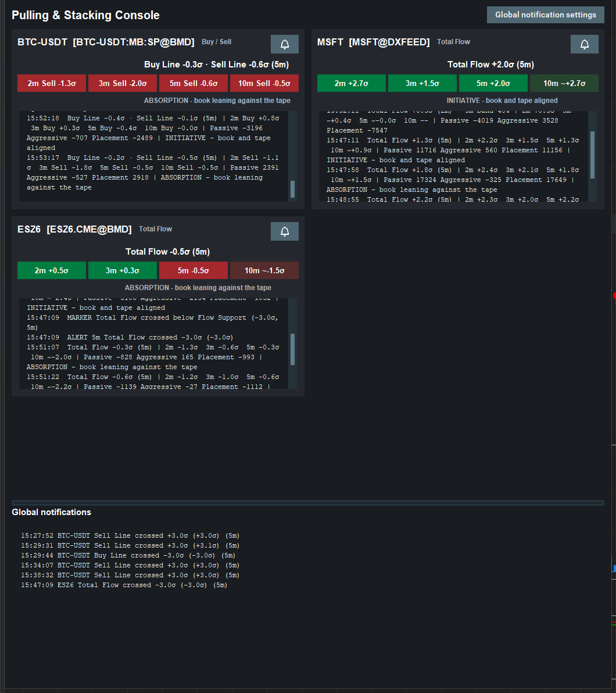
Task: Click the divider above Global notifications
Action: point(307,502)
